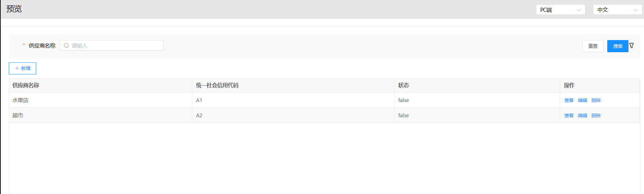Click 删除 for the 超市 row

pos(596,116)
